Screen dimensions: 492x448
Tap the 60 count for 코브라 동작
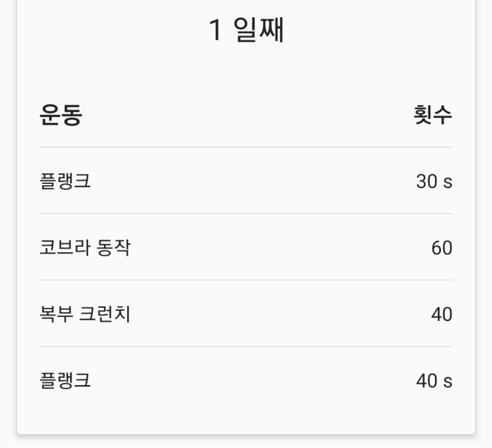point(442,247)
